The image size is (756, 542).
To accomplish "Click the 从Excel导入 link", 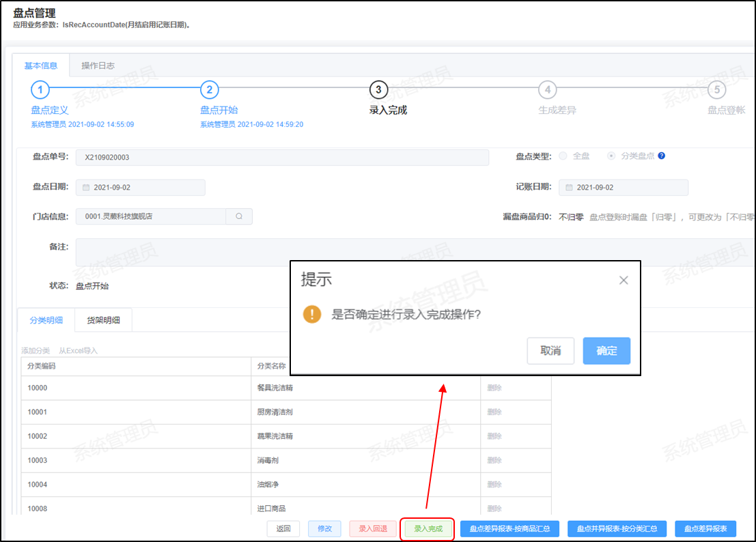I will click(78, 351).
